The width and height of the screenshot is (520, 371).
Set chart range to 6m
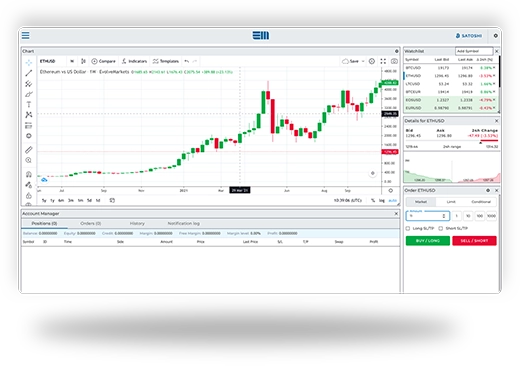[61, 201]
